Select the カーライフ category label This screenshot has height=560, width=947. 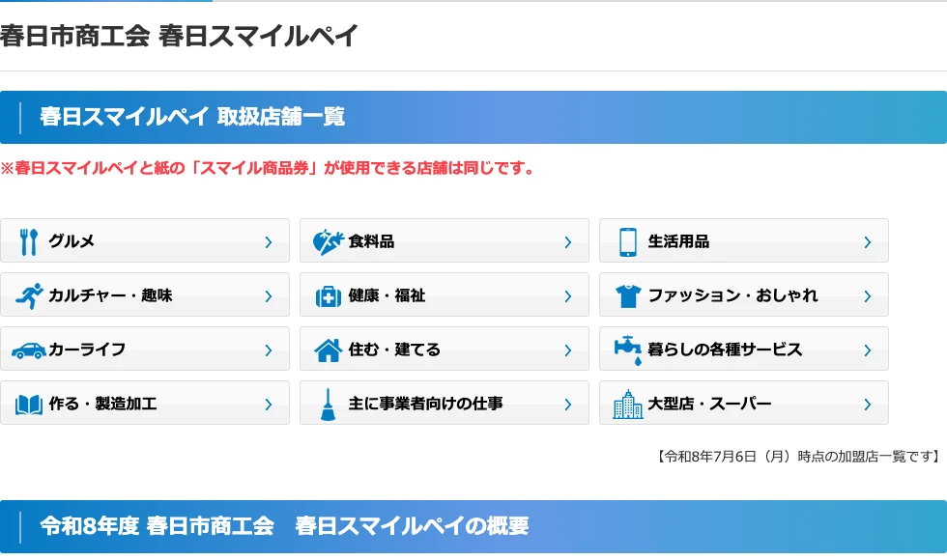pos(87,350)
